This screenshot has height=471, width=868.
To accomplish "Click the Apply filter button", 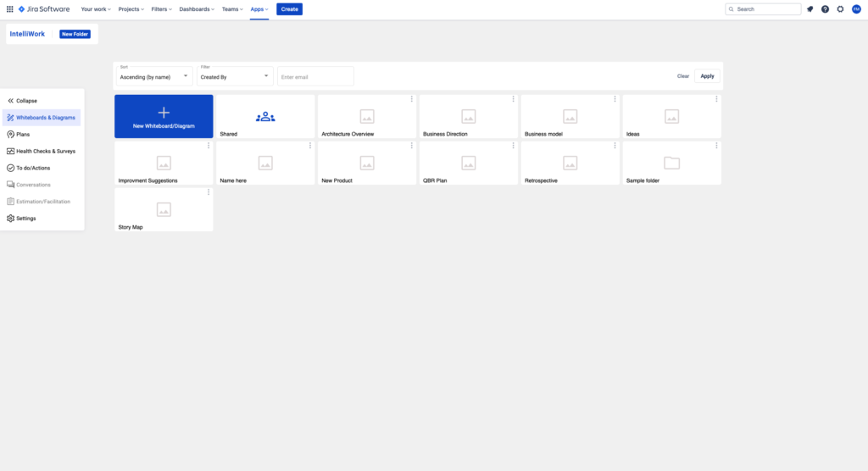I will pos(707,76).
